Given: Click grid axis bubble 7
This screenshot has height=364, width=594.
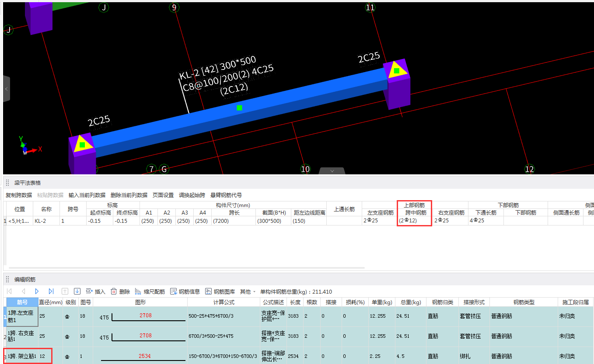Looking at the screenshot, I should point(152,169).
